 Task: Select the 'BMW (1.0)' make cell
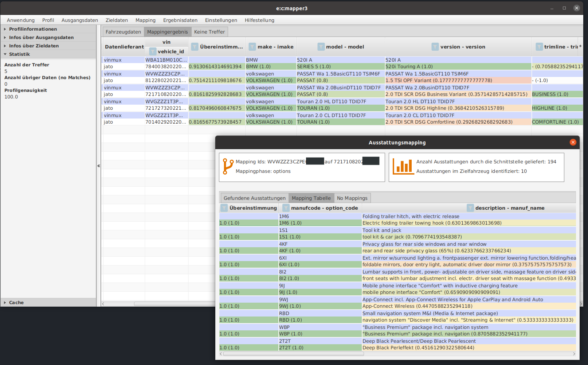click(x=271, y=66)
